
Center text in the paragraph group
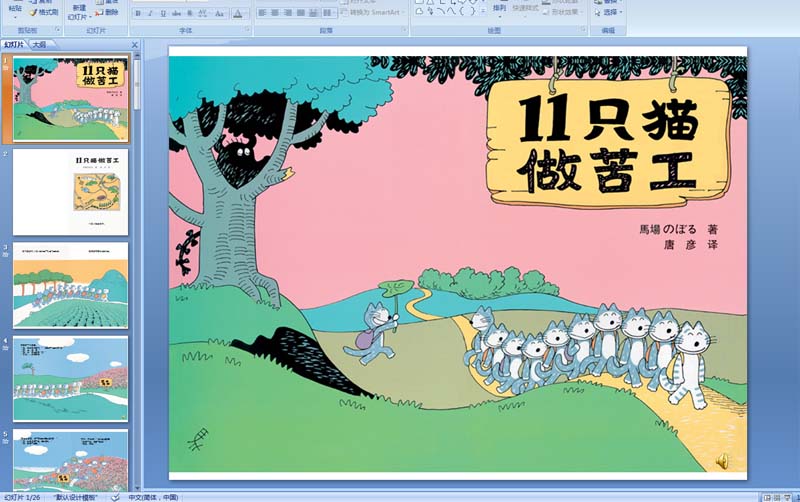pos(275,13)
